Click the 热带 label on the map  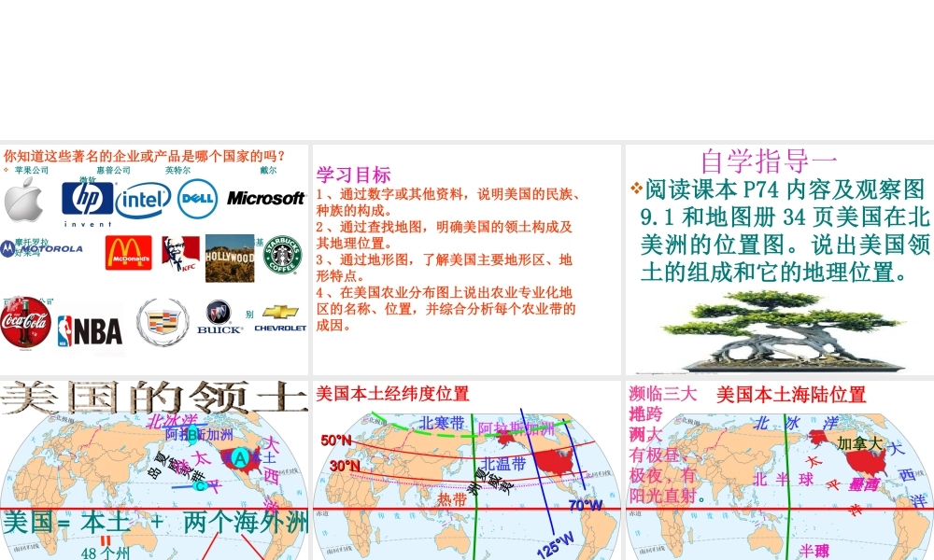[x=452, y=499]
